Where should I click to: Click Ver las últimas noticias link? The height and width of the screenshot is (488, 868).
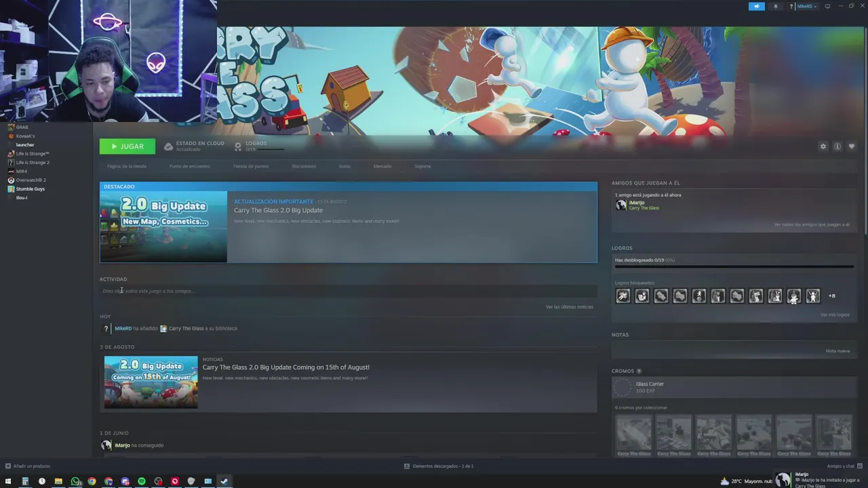(x=570, y=307)
